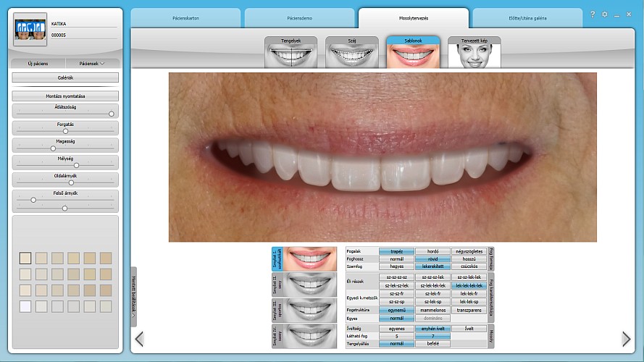Image resolution: width=644 pixels, height=362 pixels.
Task: Go to previous step with left arrow
Action: coord(139,339)
